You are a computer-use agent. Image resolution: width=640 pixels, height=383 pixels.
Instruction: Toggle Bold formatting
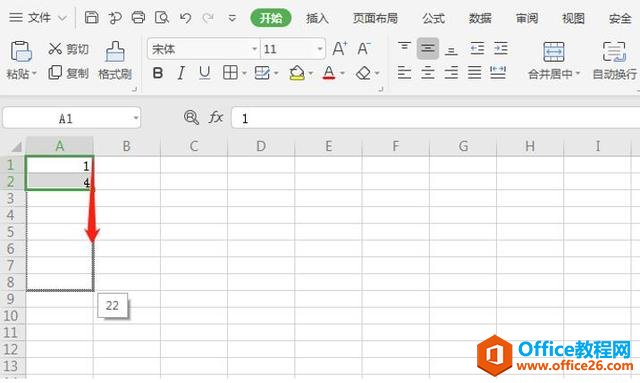[158, 73]
